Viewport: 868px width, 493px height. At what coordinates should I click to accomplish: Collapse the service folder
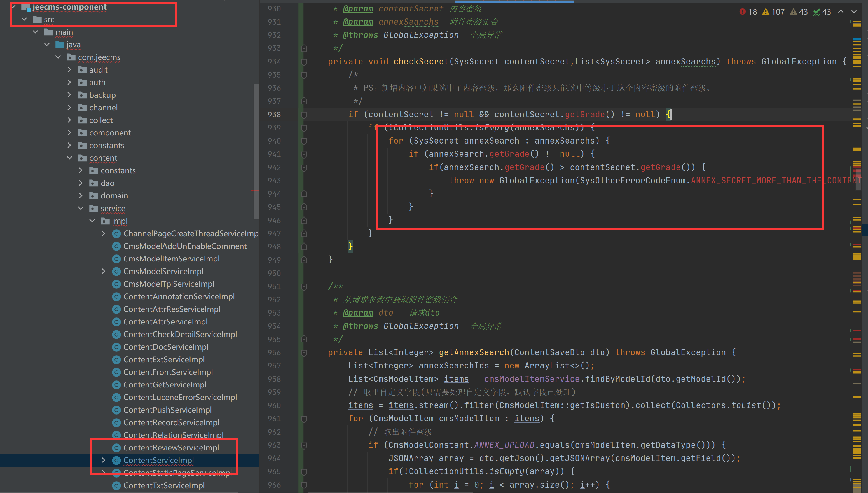click(81, 208)
